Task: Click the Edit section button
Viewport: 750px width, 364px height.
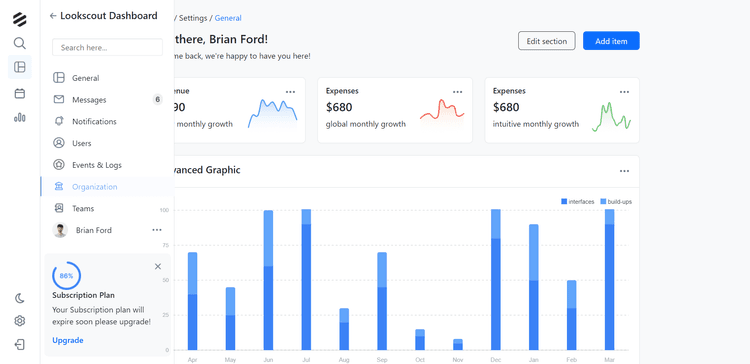Action: (547, 41)
